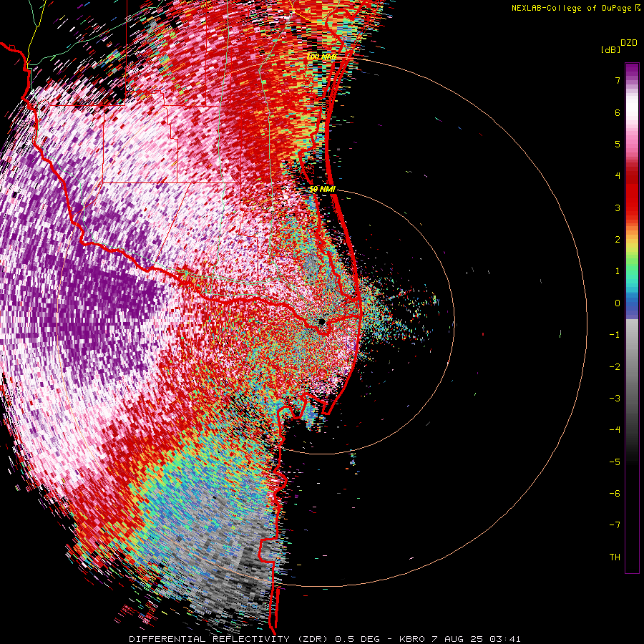
Task: Select the -7 dB scale label
Action: pos(615,525)
